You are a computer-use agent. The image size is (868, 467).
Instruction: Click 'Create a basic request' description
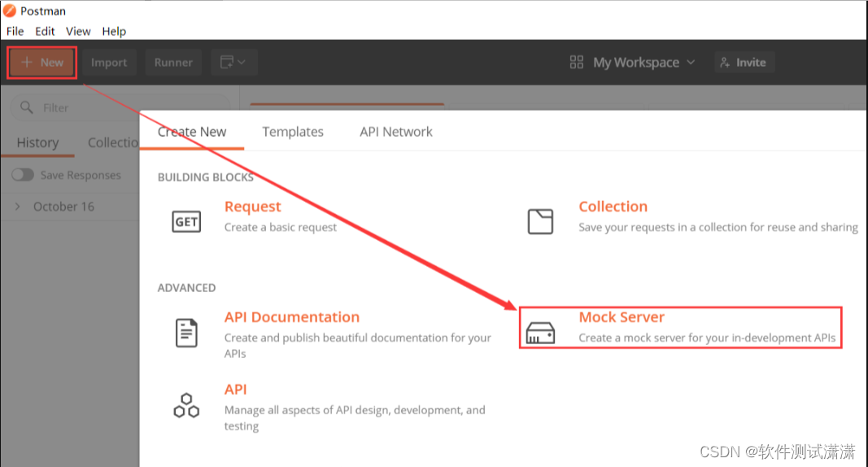click(280, 228)
